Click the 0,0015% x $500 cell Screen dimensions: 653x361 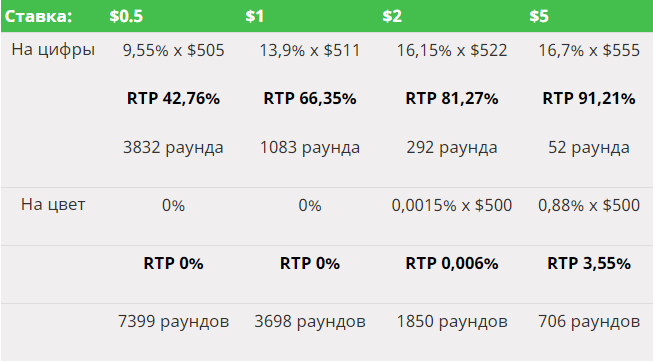(452, 205)
